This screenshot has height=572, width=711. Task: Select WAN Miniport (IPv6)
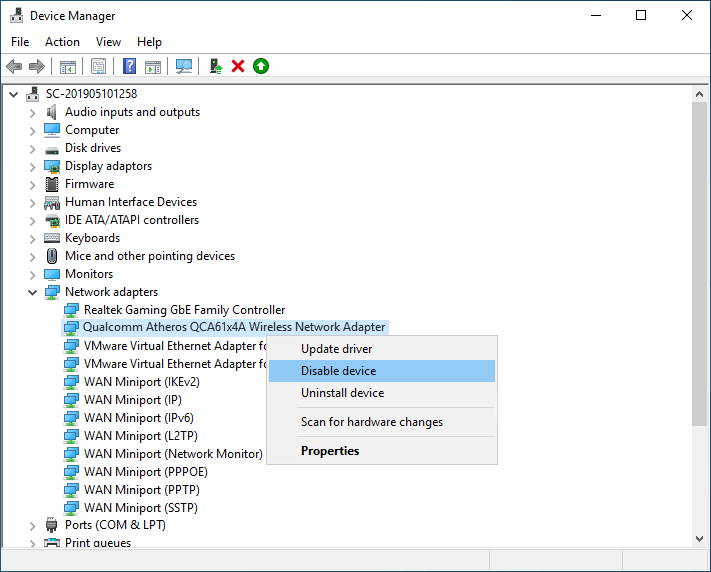(139, 418)
